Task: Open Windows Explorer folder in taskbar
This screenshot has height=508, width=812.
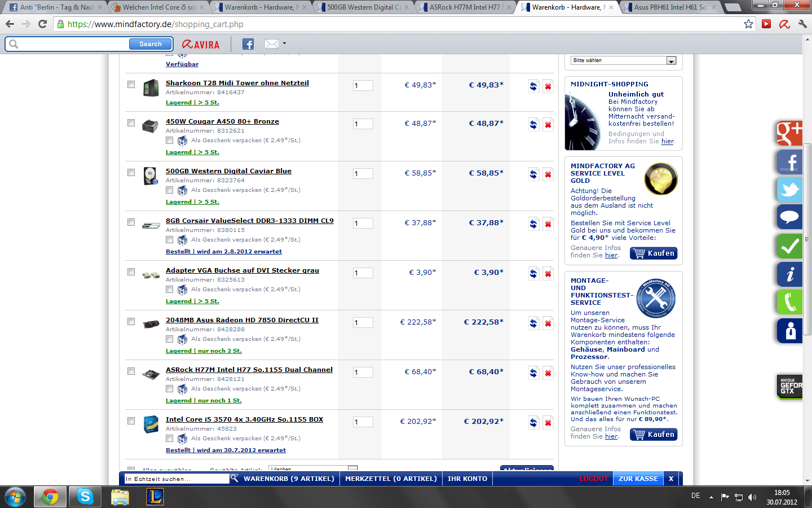Action: pos(120,497)
